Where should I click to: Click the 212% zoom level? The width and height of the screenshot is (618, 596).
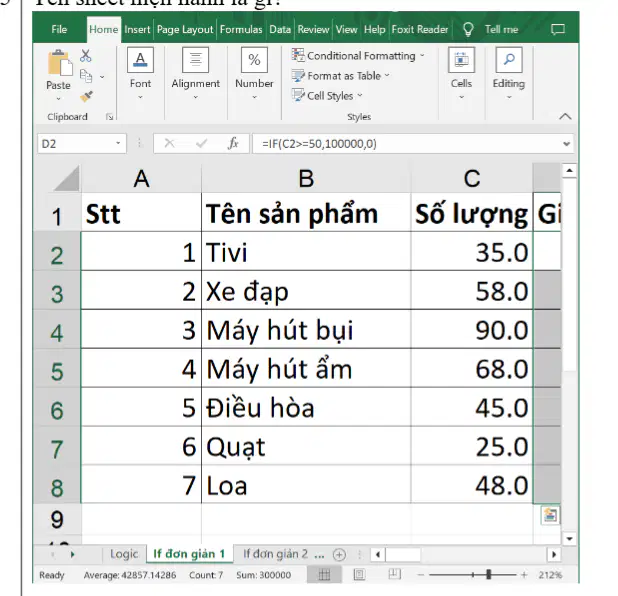[550, 575]
